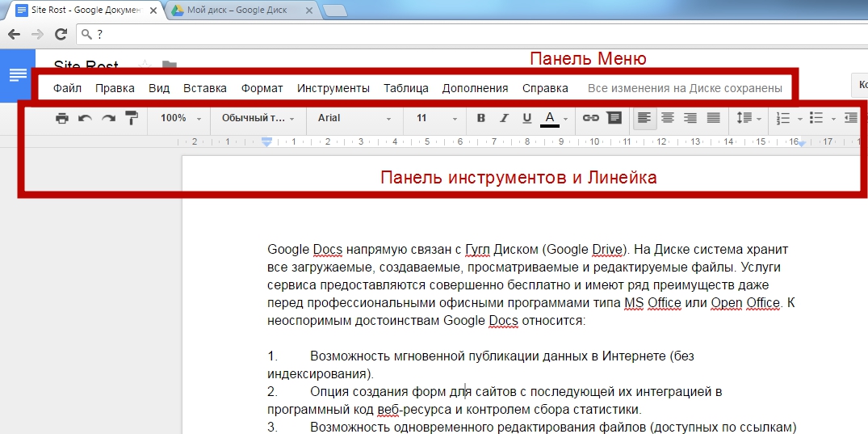868x434 pixels.
Task: Open the Файл menu
Action: tap(67, 88)
